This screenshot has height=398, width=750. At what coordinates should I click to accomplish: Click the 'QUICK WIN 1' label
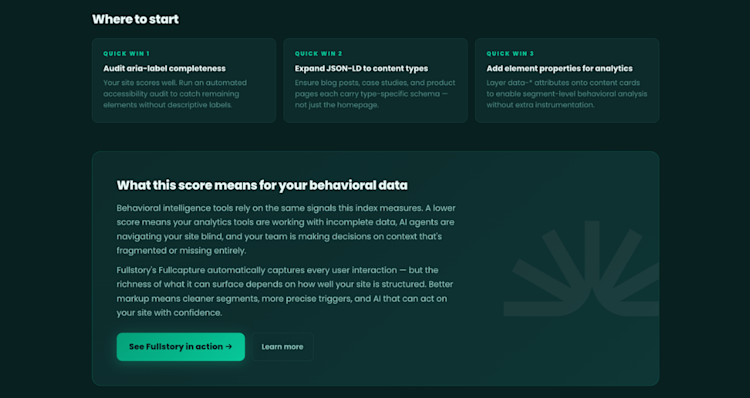point(127,54)
